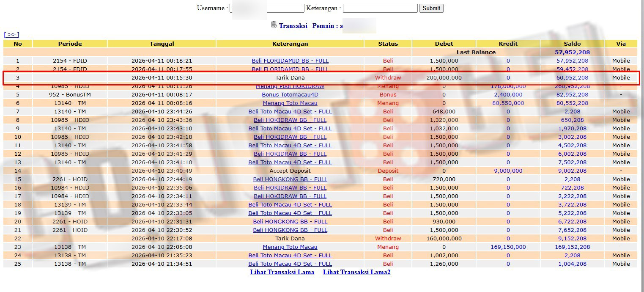Click the Username input field
The height and width of the screenshot is (292, 644).
tap(267, 8)
